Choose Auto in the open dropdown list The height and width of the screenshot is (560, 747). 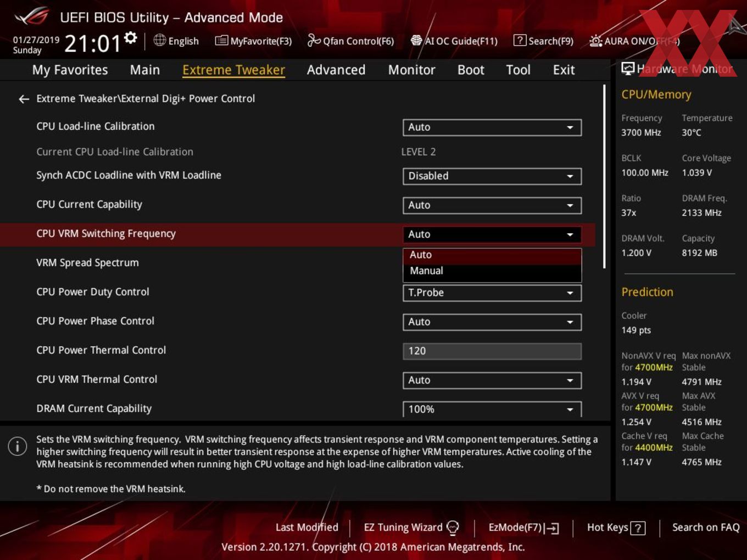point(492,255)
